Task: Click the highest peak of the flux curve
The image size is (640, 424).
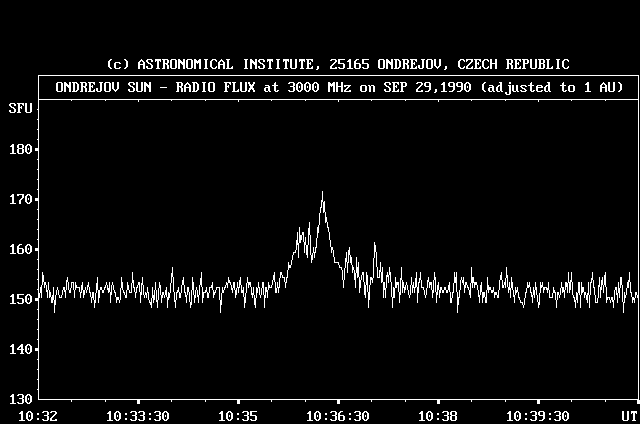Action: pyautogui.click(x=322, y=192)
